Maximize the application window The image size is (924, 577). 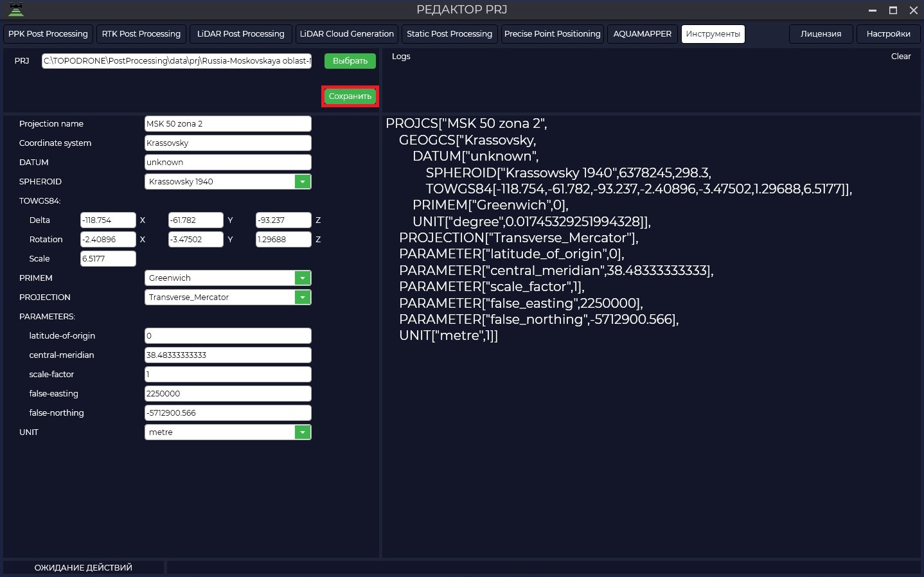893,10
